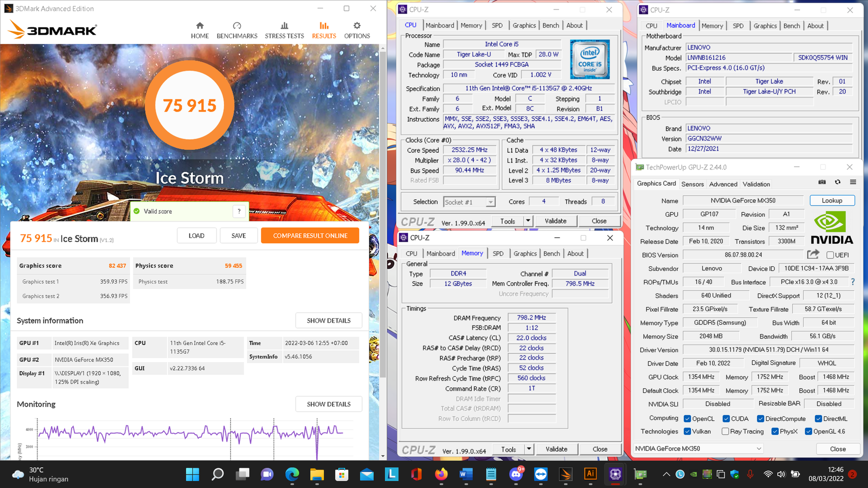The width and height of the screenshot is (868, 488).
Task: Toggle the DirectCompute checkbox
Action: 760,418
